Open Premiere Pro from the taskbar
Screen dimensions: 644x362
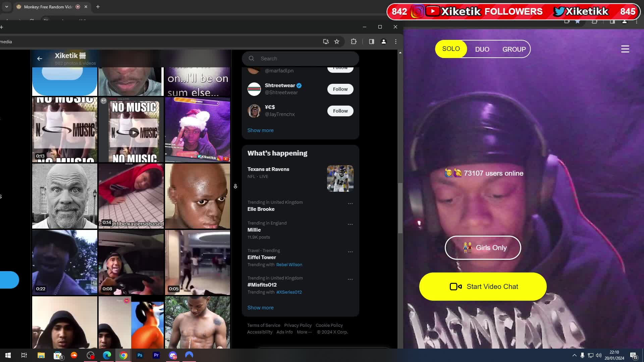point(156,355)
